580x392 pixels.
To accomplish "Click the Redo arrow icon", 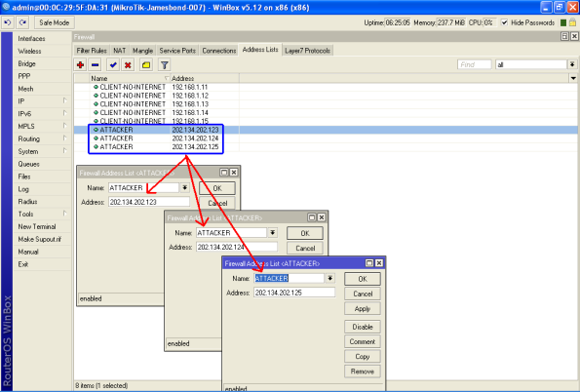I will tap(23, 22).
